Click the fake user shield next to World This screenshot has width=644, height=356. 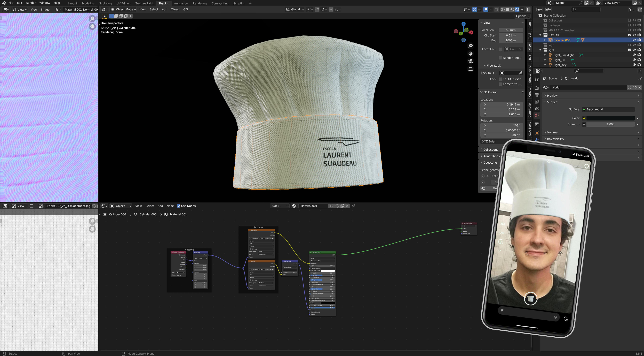click(x=630, y=87)
